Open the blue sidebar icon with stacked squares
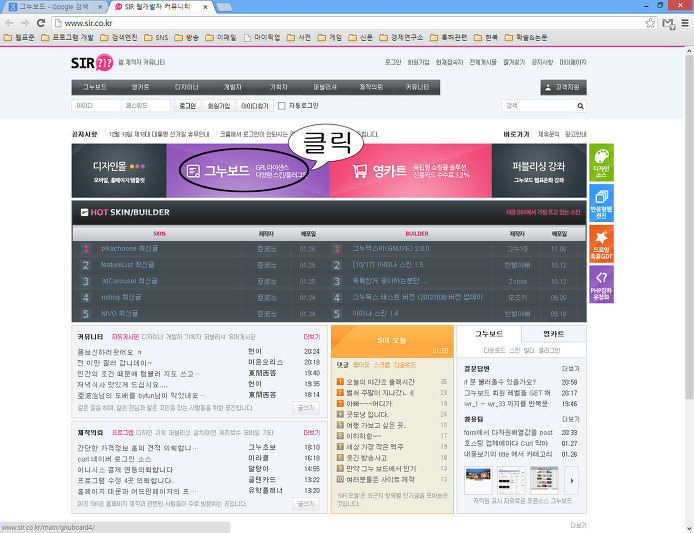The image size is (694, 533). click(601, 203)
